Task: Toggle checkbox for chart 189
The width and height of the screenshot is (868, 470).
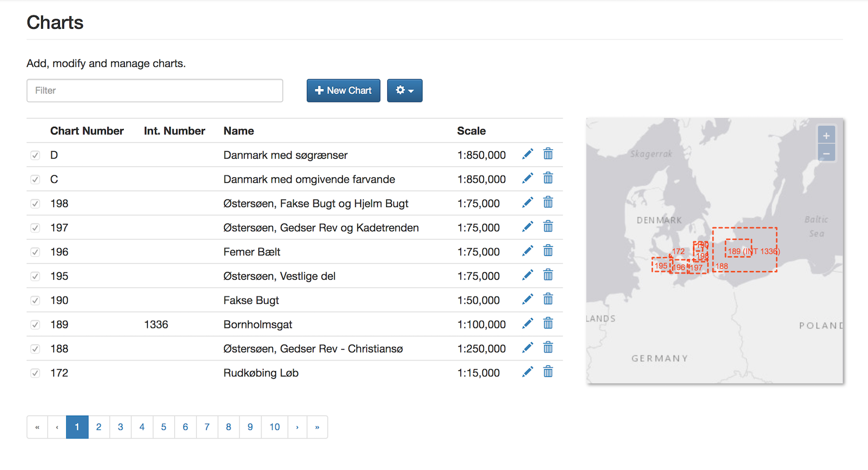Action: (35, 325)
